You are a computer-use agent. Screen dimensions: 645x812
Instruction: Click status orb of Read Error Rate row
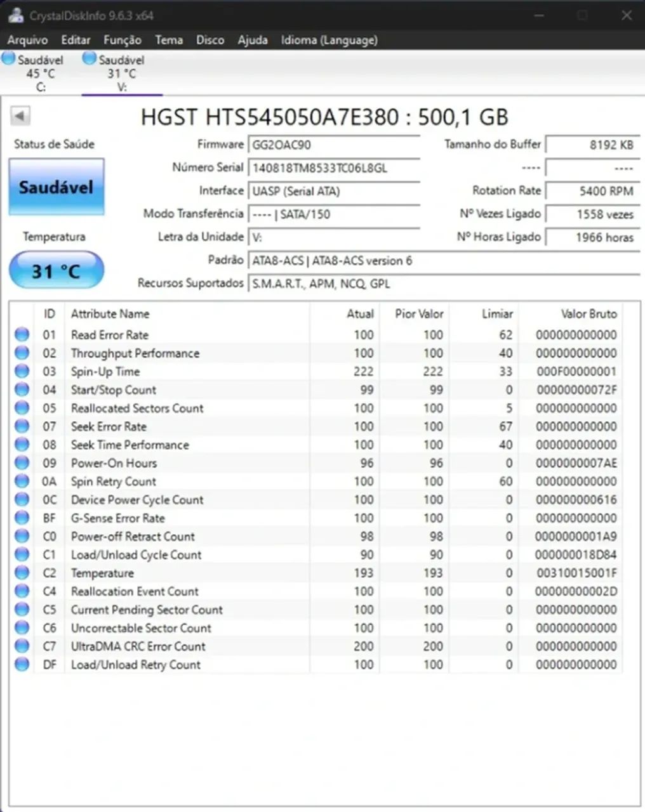tap(22, 334)
